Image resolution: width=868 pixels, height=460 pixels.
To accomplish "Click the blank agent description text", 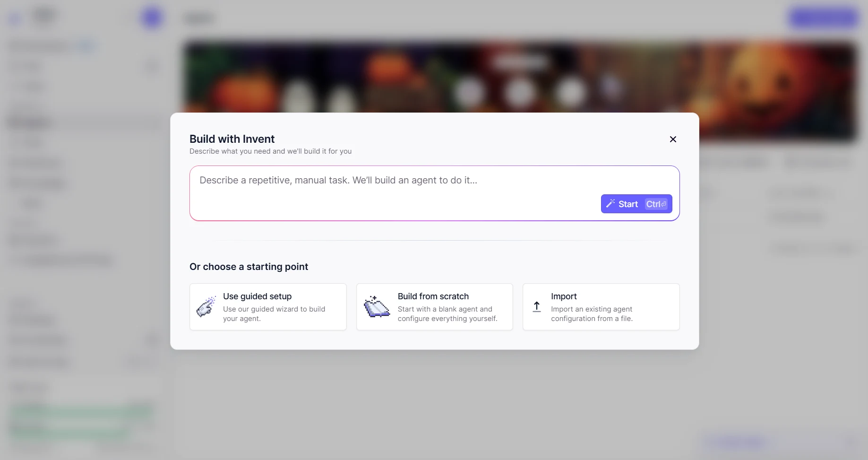I will [x=447, y=314].
